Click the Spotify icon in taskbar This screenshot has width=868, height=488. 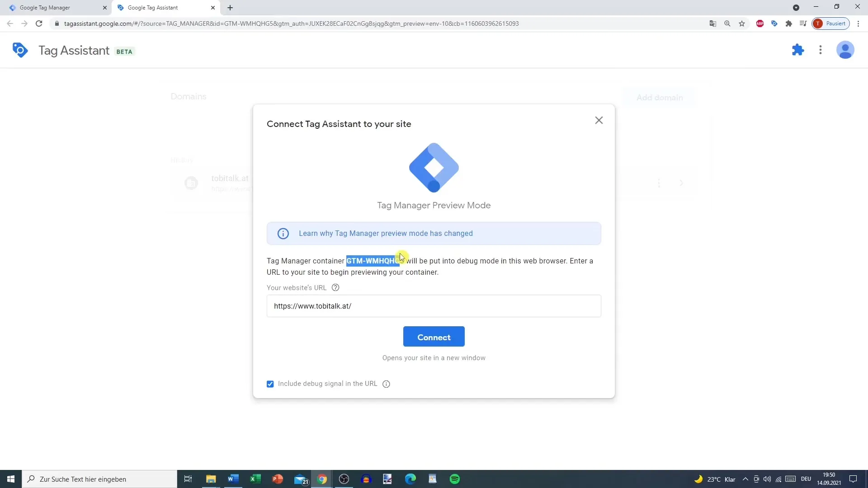(455, 479)
